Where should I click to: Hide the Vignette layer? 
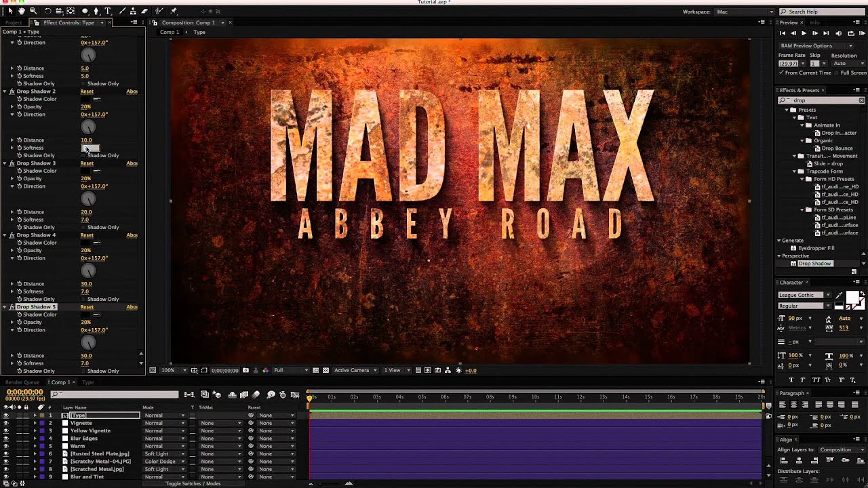[6, 423]
